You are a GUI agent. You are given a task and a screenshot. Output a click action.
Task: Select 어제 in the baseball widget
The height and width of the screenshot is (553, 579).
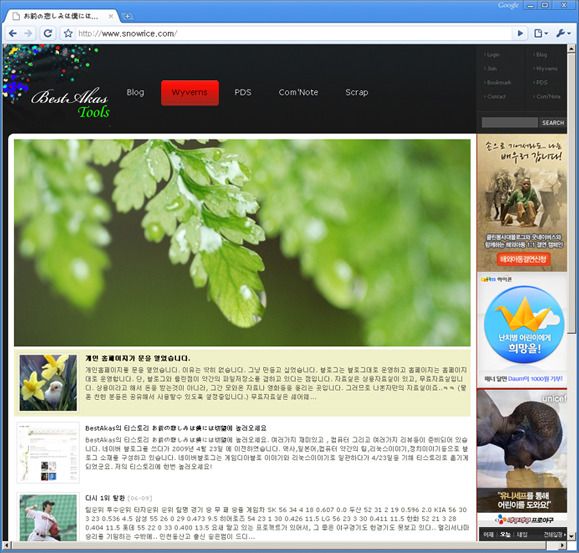489,534
